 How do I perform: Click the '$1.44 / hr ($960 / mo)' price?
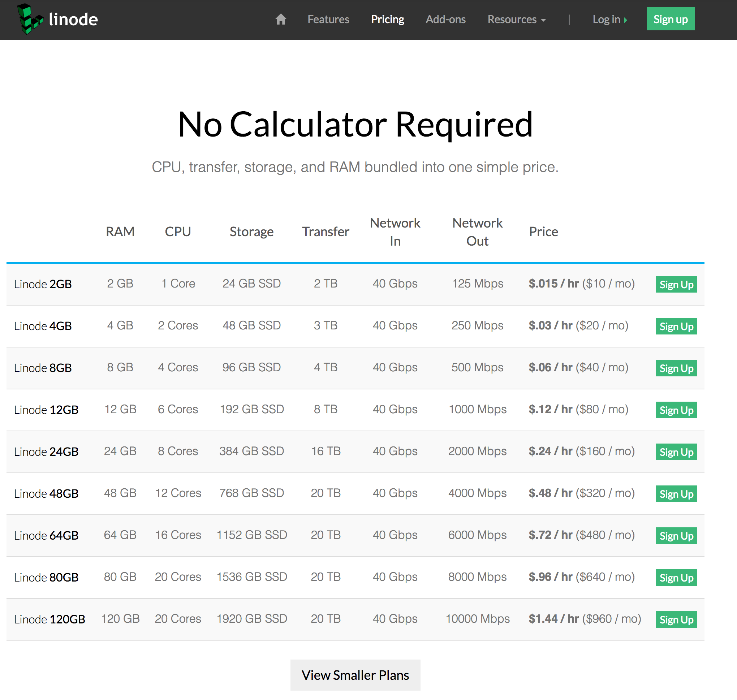(585, 619)
